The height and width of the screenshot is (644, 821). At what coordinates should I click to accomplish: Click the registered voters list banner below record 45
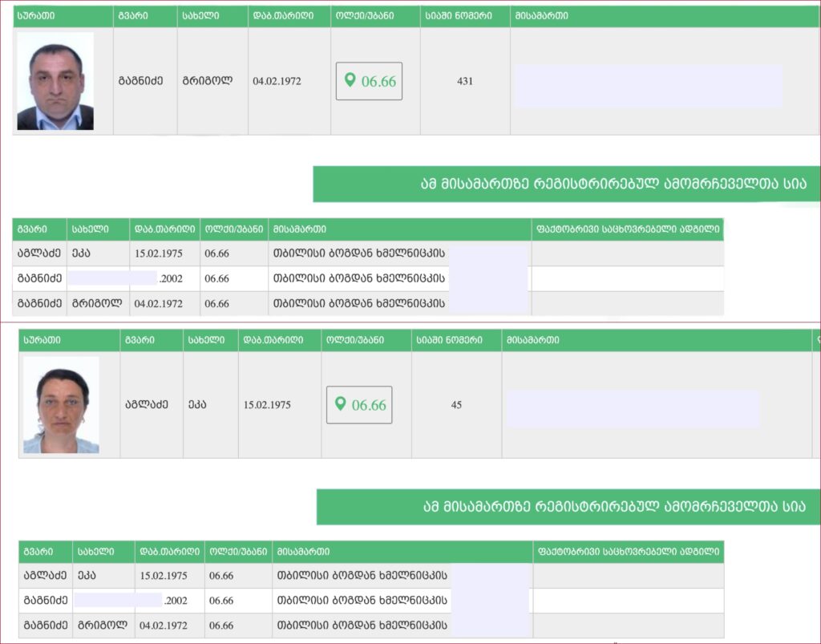[x=568, y=507]
